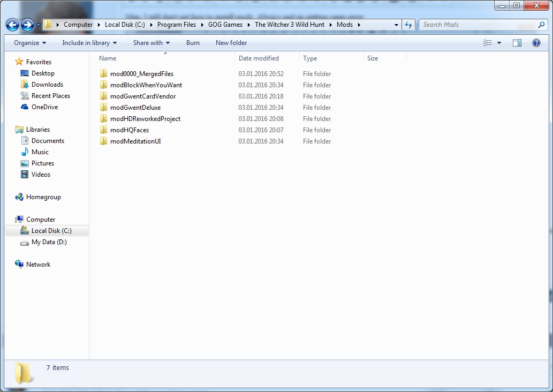553x392 pixels.
Task: Click Program Files in the breadcrumb
Action: point(176,25)
